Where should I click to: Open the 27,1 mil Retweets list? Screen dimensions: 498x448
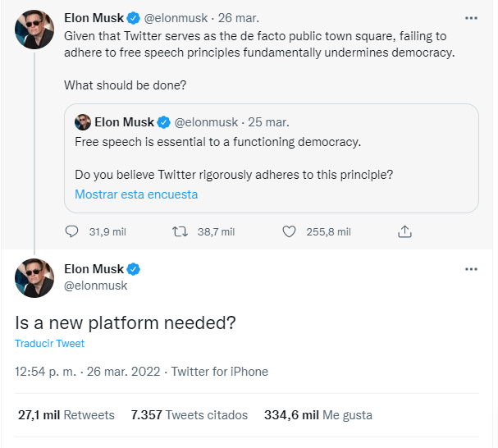pyautogui.click(x=66, y=415)
